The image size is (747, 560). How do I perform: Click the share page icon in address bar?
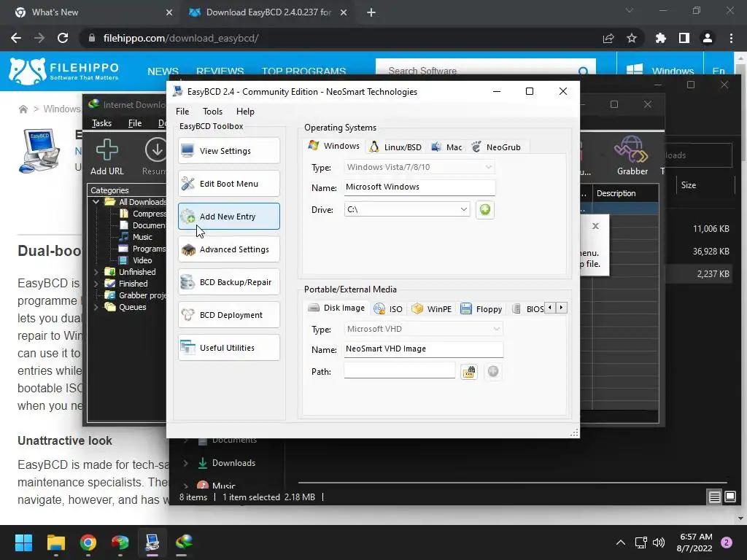[x=608, y=38]
